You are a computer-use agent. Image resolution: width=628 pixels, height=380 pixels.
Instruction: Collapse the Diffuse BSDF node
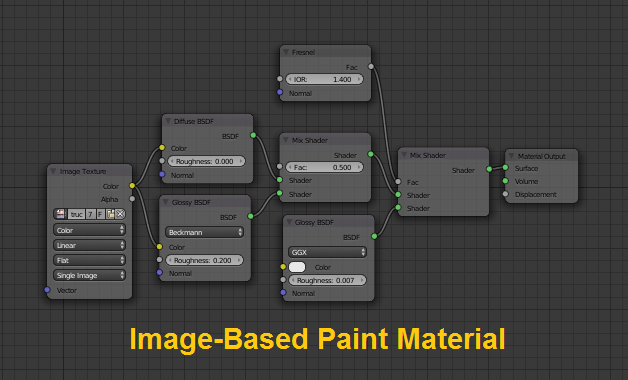[168, 121]
